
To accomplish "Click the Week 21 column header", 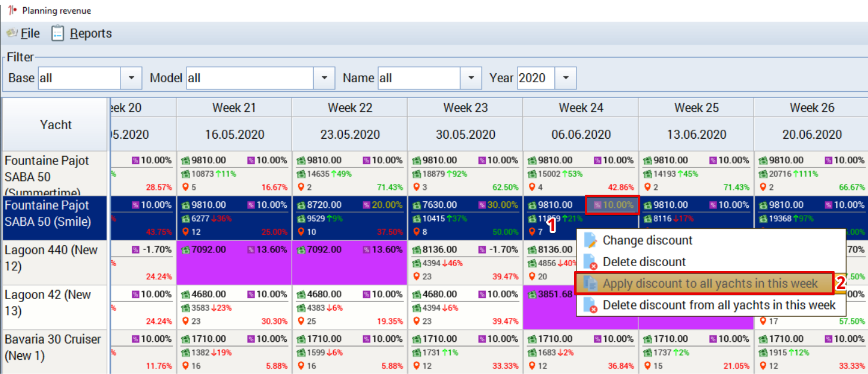I will point(234,108).
